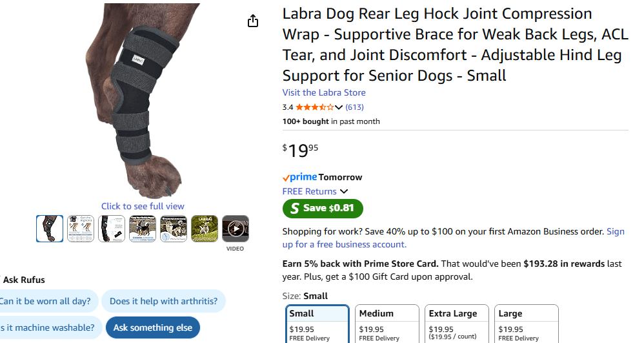Screen dimensions: 644x343
Task: Select the green LABRA lawn dog thumbnail
Action: pos(205,229)
